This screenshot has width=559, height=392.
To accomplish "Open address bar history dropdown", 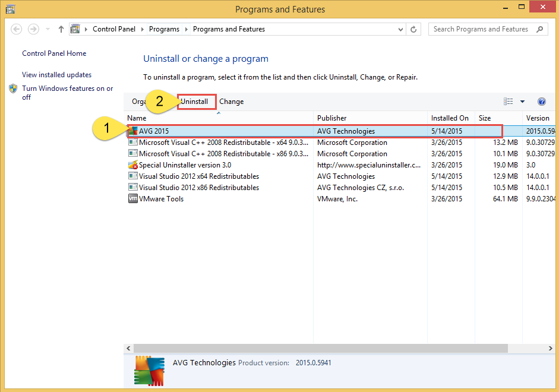I will (401, 29).
